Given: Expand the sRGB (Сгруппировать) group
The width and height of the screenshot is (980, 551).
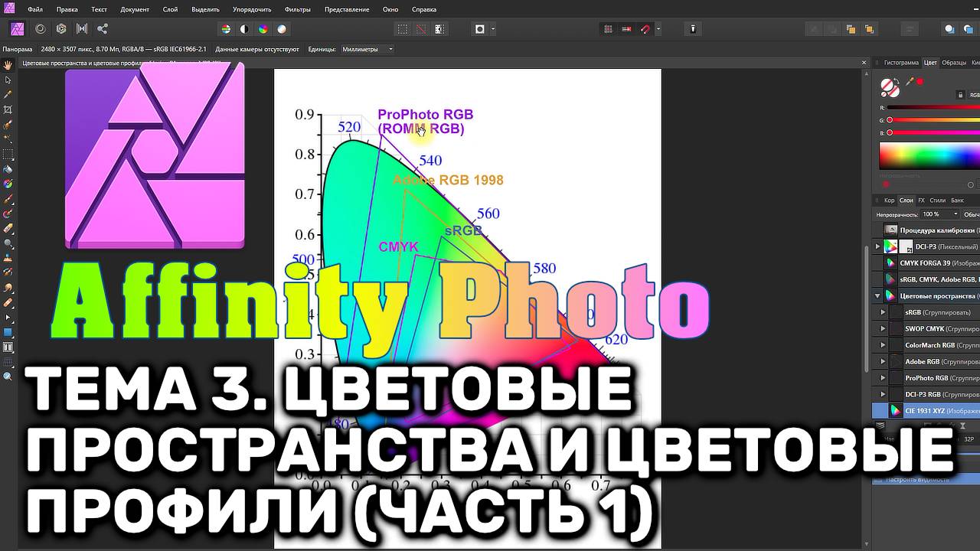Looking at the screenshot, I should (x=883, y=312).
